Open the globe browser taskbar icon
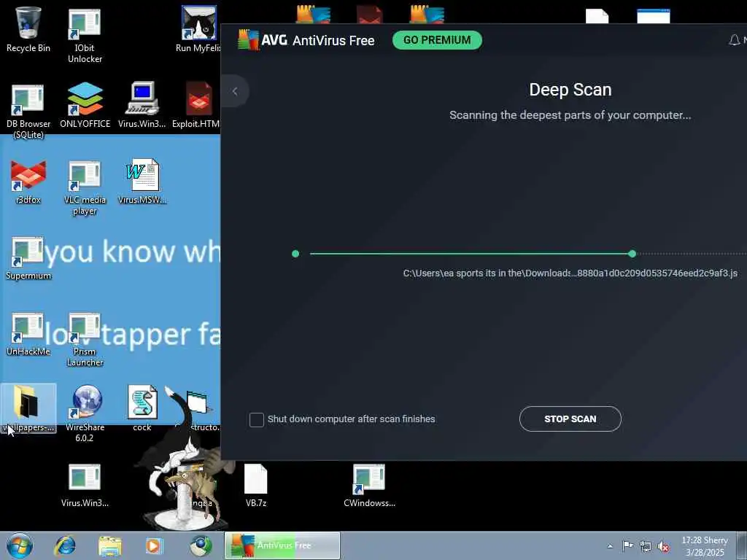 click(x=201, y=545)
